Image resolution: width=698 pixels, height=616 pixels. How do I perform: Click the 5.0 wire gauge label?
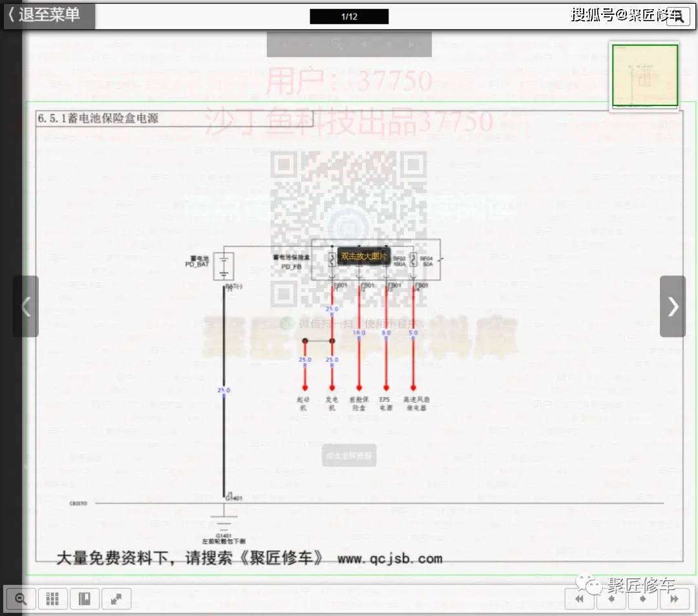pos(414,332)
